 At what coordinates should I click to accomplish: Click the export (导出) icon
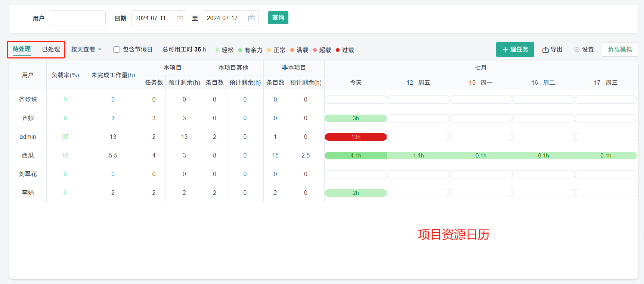[545, 50]
